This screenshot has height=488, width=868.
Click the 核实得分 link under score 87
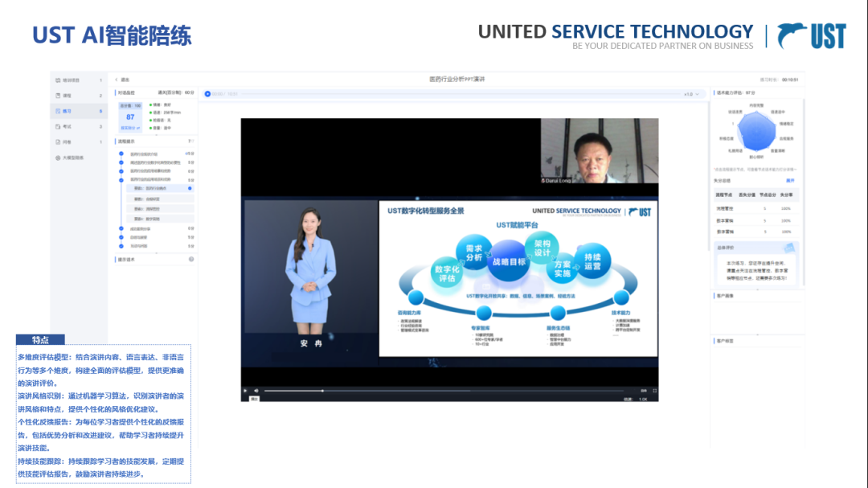(130, 128)
